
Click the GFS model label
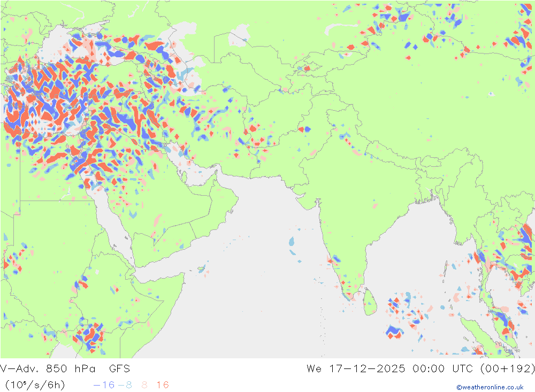tap(119, 369)
